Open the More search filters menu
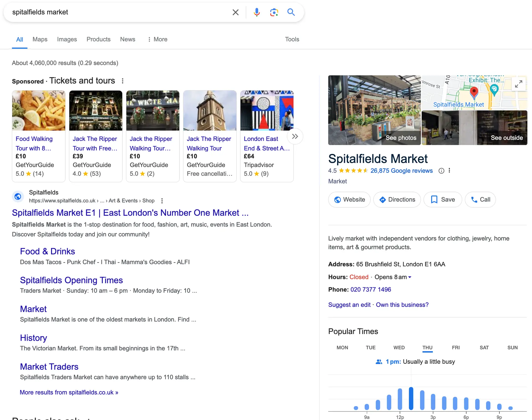This screenshot has width=532, height=420. pyautogui.click(x=157, y=39)
